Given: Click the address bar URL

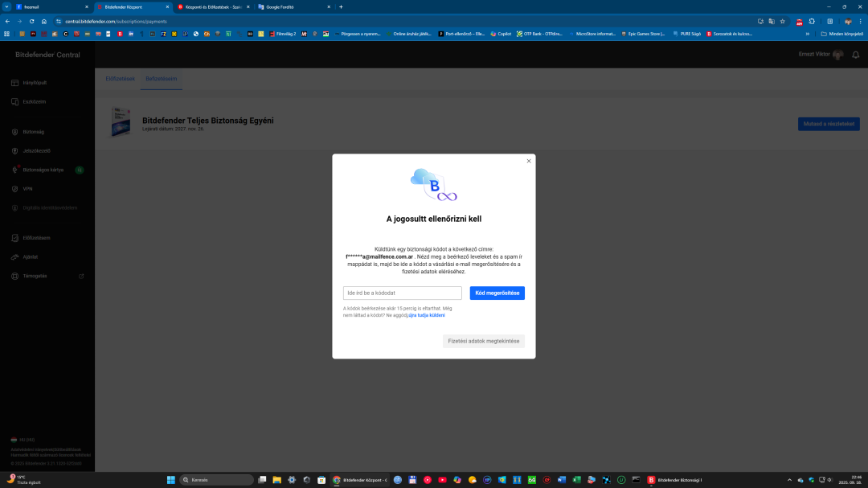Looking at the screenshot, I should point(116,22).
